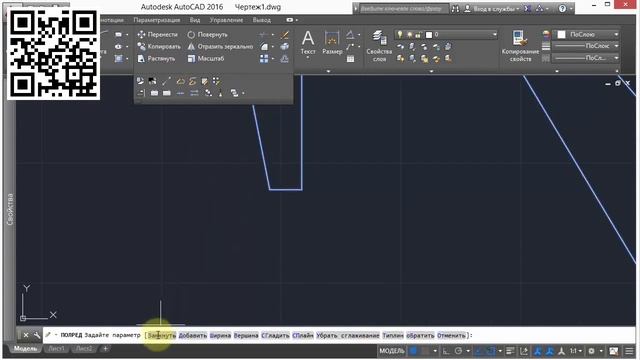640x360 pixels.
Task: Choose the Вершина command option
Action: (246, 335)
